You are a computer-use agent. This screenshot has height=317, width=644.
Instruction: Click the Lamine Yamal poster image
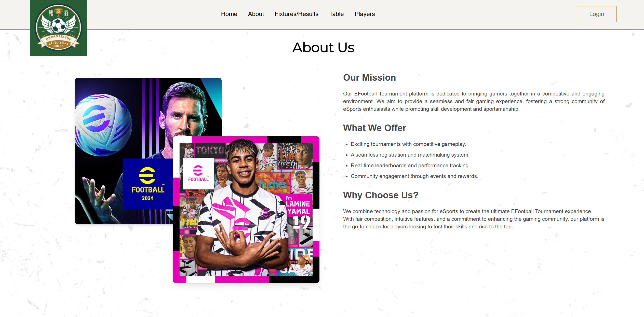pos(246,209)
